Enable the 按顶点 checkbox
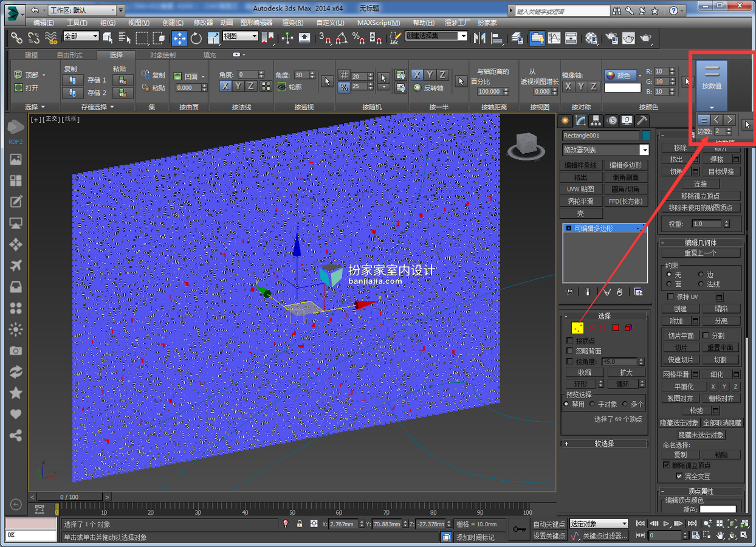Image resolution: width=756 pixels, height=547 pixels. tap(569, 341)
